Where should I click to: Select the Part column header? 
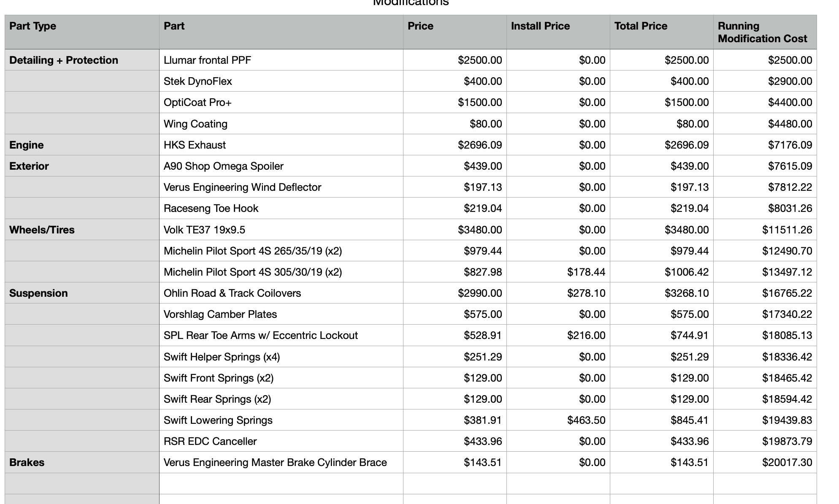pyautogui.click(x=281, y=32)
